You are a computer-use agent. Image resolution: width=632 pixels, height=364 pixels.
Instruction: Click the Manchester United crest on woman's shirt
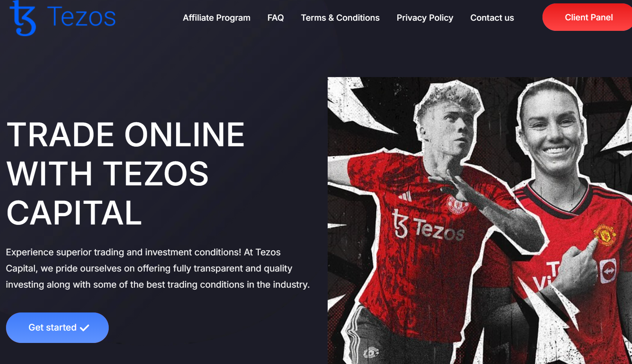(605, 235)
